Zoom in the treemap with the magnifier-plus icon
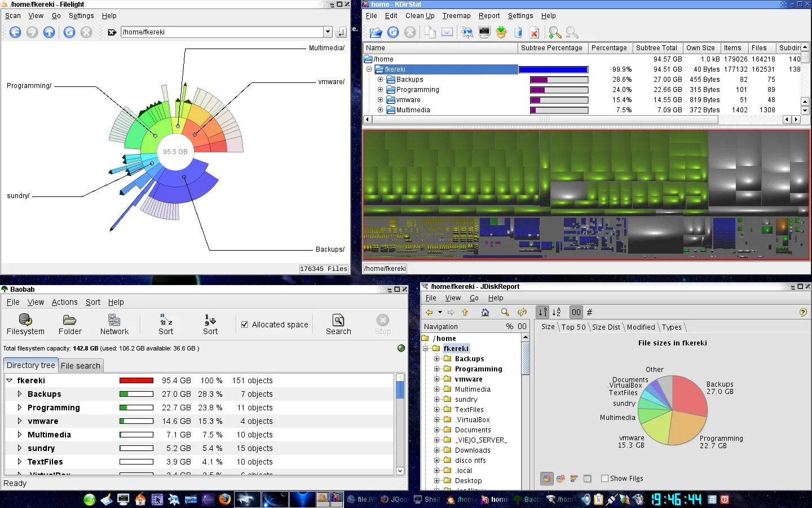This screenshot has height=508, width=812. (x=555, y=32)
